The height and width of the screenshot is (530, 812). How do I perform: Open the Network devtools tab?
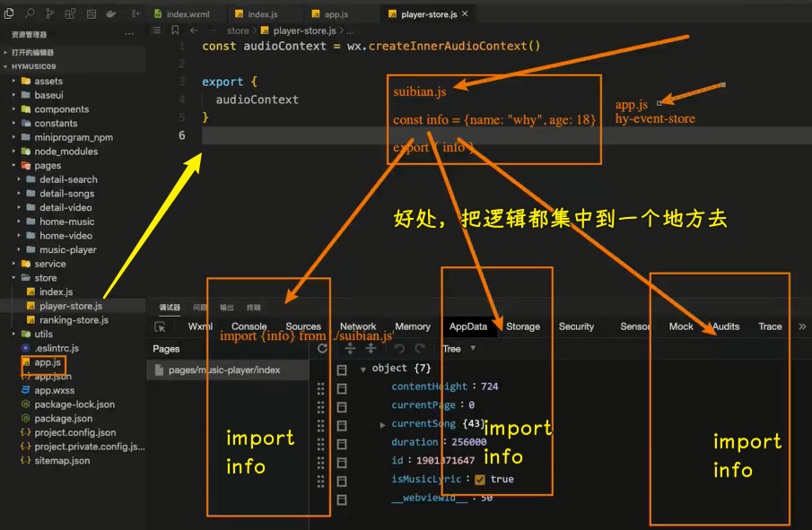(x=358, y=326)
